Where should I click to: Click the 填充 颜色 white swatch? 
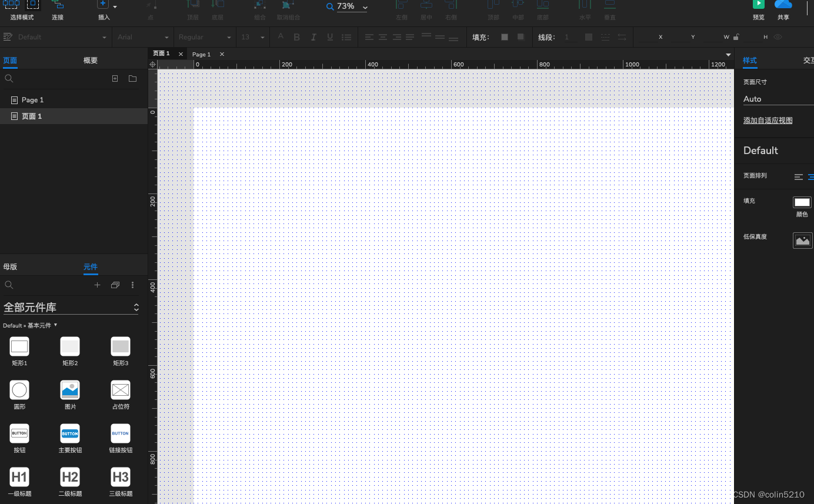[802, 202]
